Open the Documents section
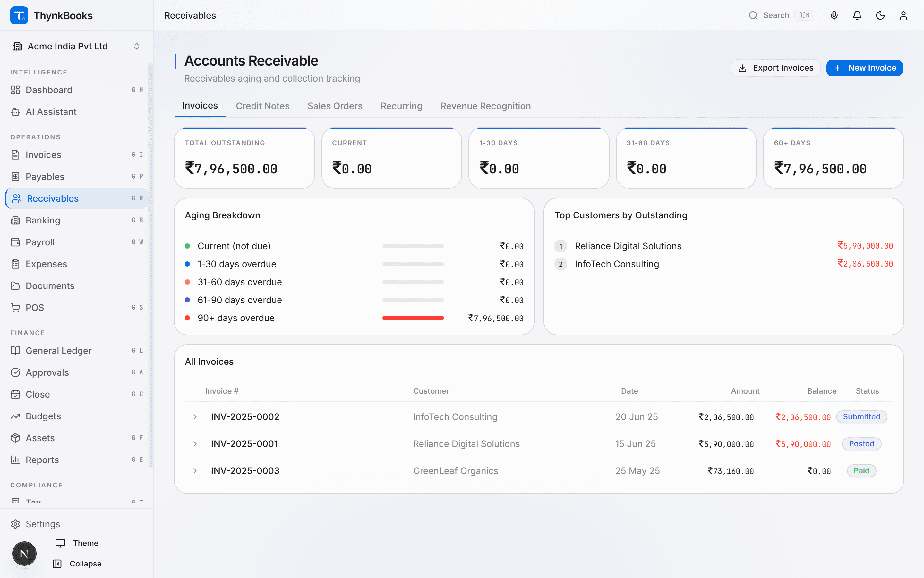This screenshot has height=578, width=924. 77,285
